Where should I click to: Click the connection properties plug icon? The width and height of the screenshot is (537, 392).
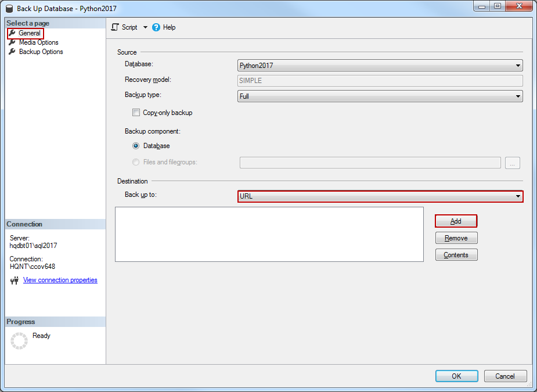pos(15,280)
